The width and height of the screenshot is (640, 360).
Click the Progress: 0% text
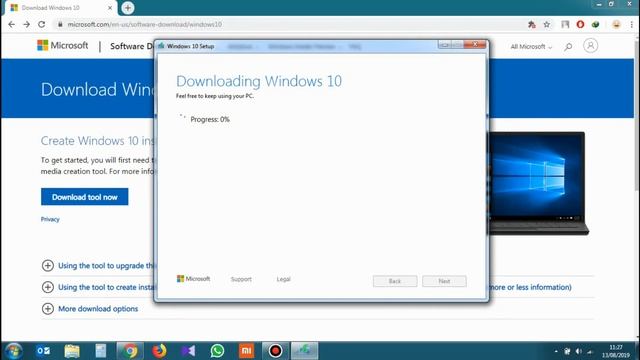click(210, 120)
